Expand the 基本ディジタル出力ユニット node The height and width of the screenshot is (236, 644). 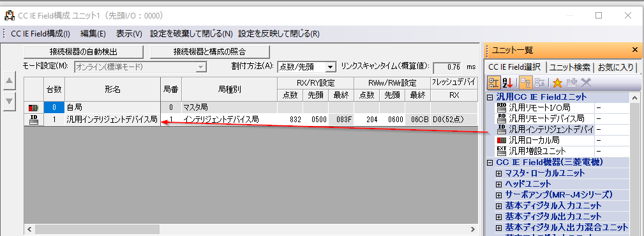pyautogui.click(x=498, y=216)
